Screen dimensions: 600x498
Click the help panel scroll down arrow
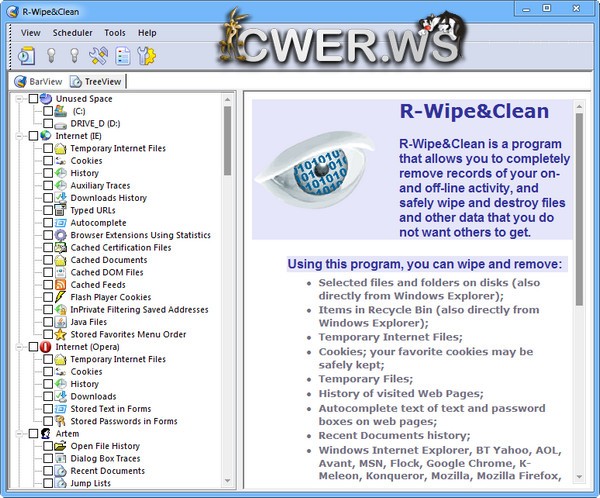coord(579,477)
